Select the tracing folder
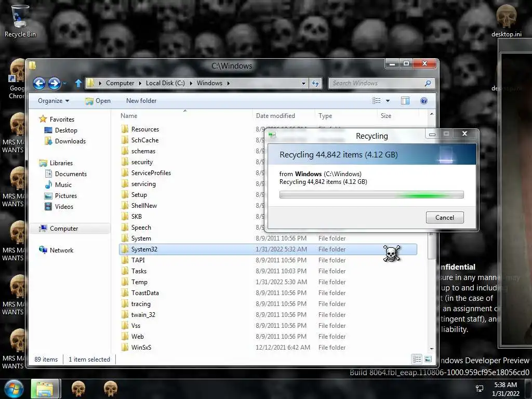532x399 pixels. pos(268,303)
